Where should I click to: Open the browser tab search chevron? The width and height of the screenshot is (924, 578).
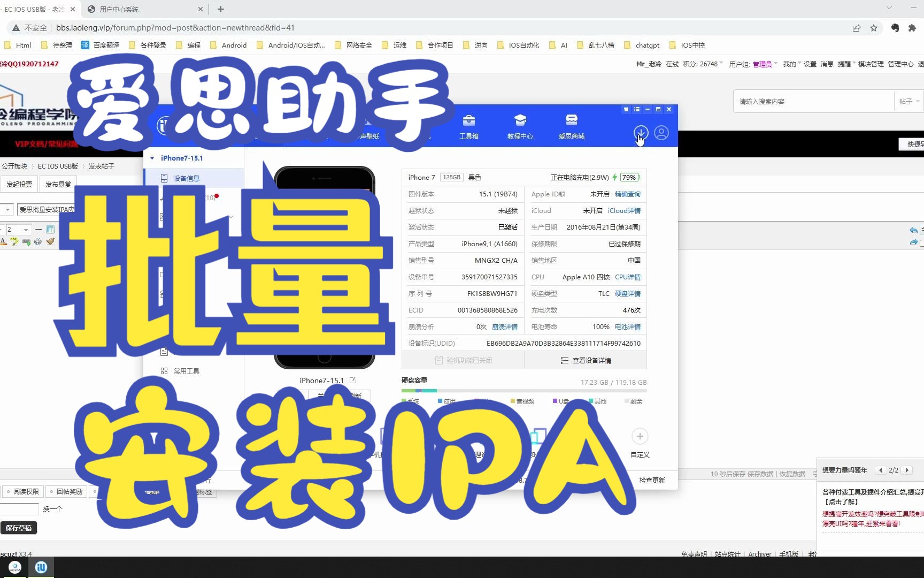(x=889, y=8)
